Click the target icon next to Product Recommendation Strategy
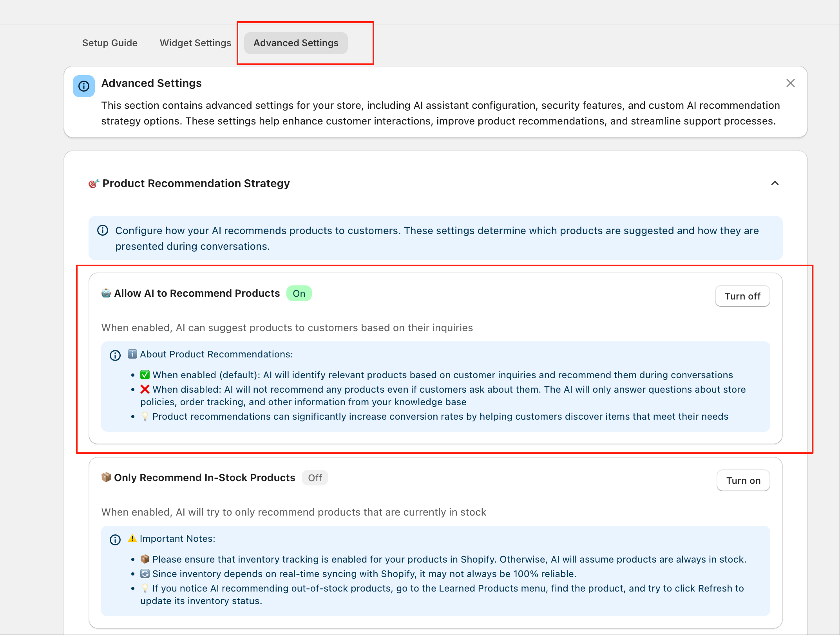The width and height of the screenshot is (840, 635). click(x=93, y=184)
